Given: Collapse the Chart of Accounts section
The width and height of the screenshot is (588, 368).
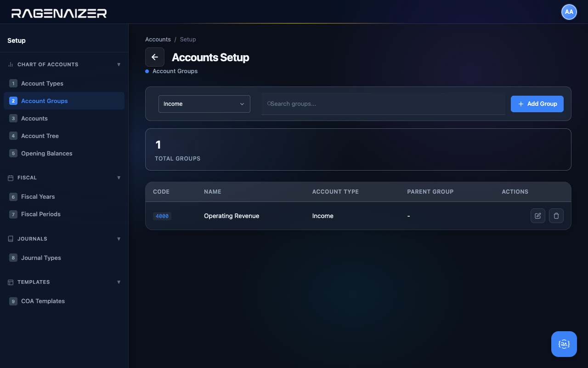Looking at the screenshot, I should (119, 64).
